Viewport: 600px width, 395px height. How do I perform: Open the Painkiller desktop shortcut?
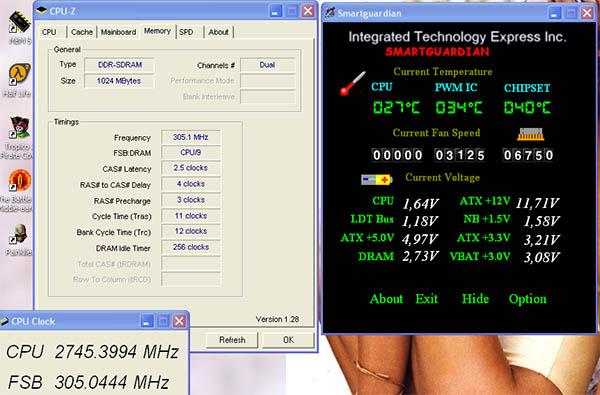coord(18,234)
